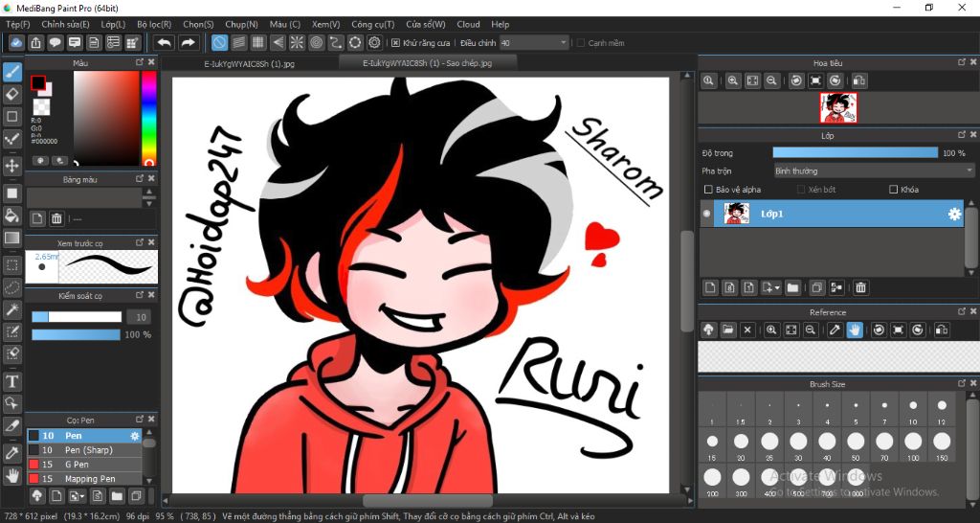Undock the Brush Size panel
This screenshot has height=523, width=980.
pos(961,383)
